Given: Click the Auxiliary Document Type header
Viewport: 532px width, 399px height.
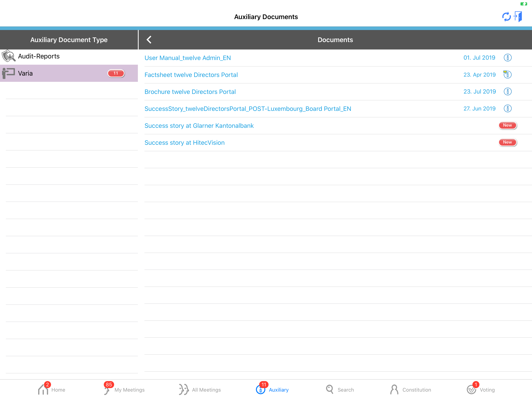Looking at the screenshot, I should click(x=69, y=40).
